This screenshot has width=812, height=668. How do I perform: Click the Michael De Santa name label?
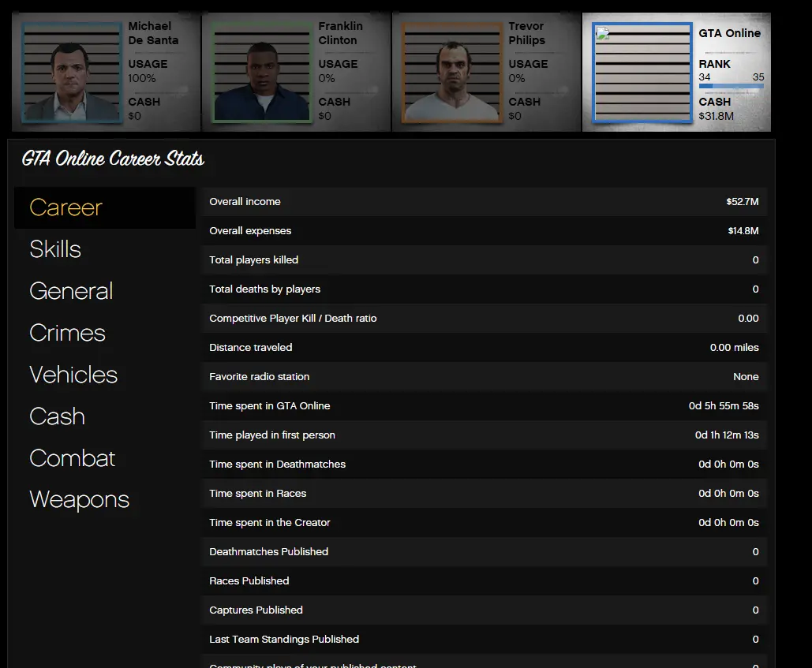click(153, 33)
